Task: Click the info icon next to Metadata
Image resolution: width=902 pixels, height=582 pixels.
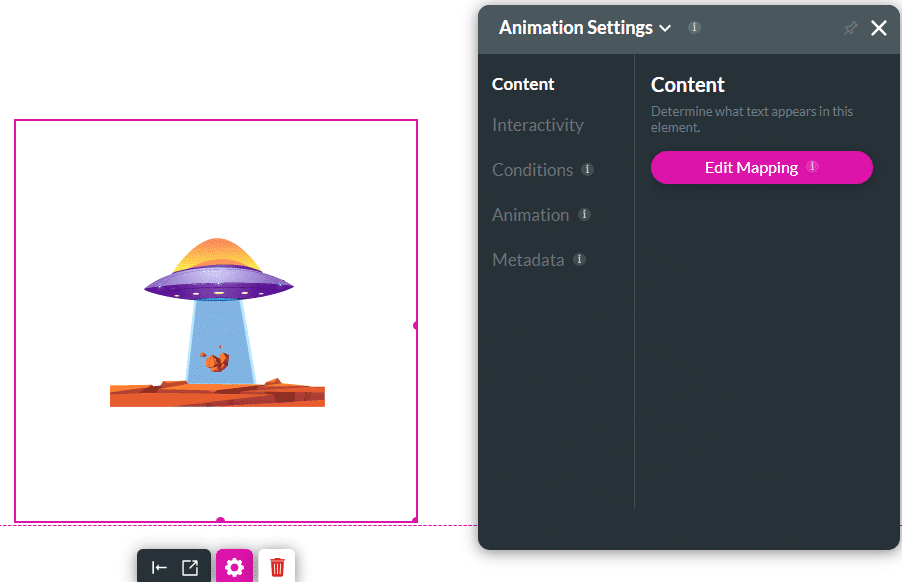Action: pyautogui.click(x=578, y=259)
